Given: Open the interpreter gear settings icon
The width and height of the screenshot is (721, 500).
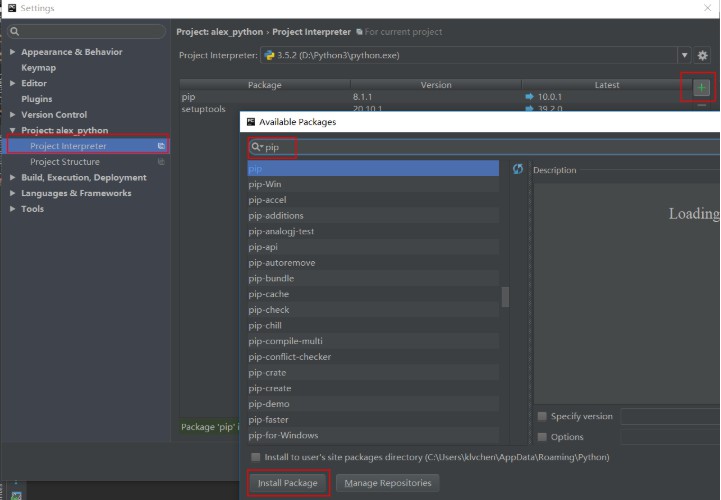Looking at the screenshot, I should [x=702, y=55].
